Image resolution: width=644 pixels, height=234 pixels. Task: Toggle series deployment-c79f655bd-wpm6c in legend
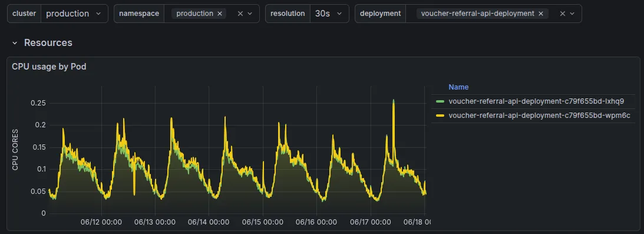[539, 116]
